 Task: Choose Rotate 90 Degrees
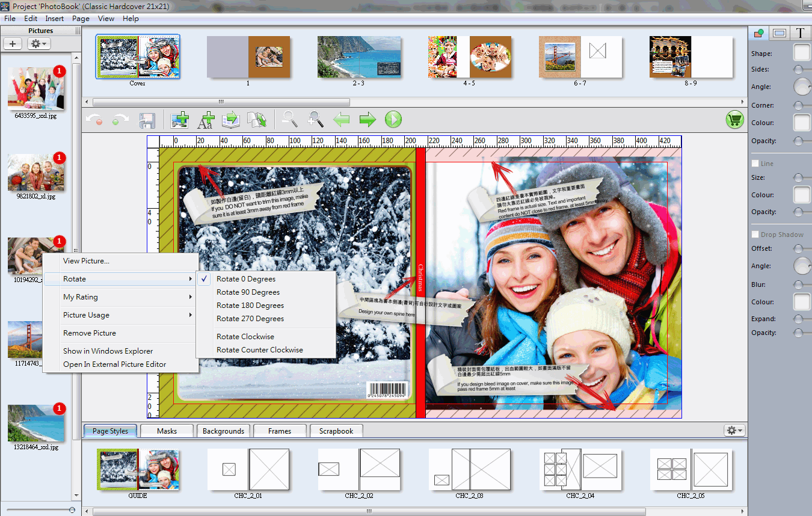click(265, 292)
